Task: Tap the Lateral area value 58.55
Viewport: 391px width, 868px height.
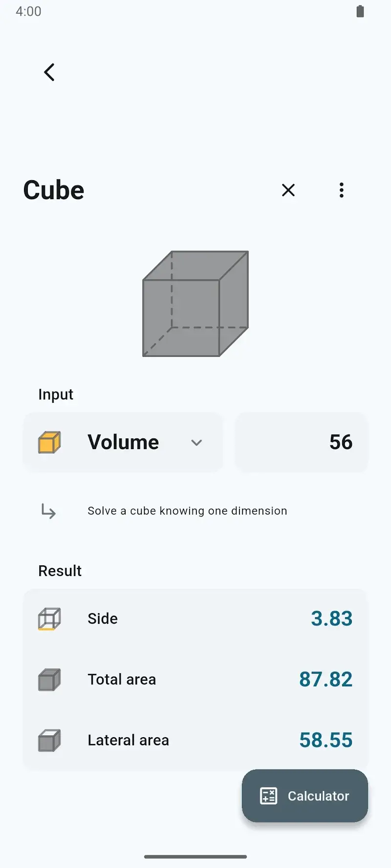Action: click(x=326, y=740)
